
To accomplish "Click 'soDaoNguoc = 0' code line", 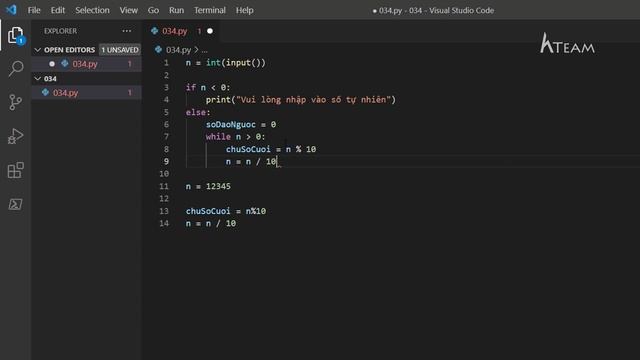I will coord(241,124).
